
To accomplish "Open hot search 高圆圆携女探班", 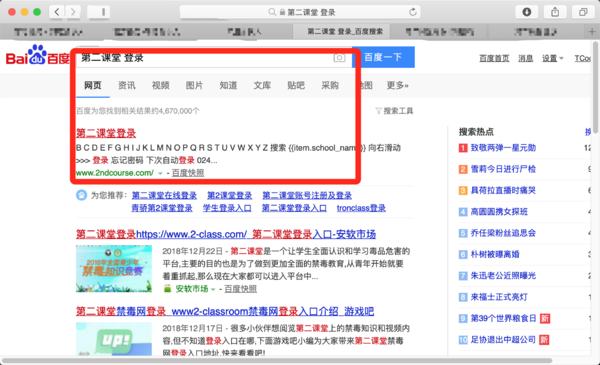I will (x=499, y=212).
